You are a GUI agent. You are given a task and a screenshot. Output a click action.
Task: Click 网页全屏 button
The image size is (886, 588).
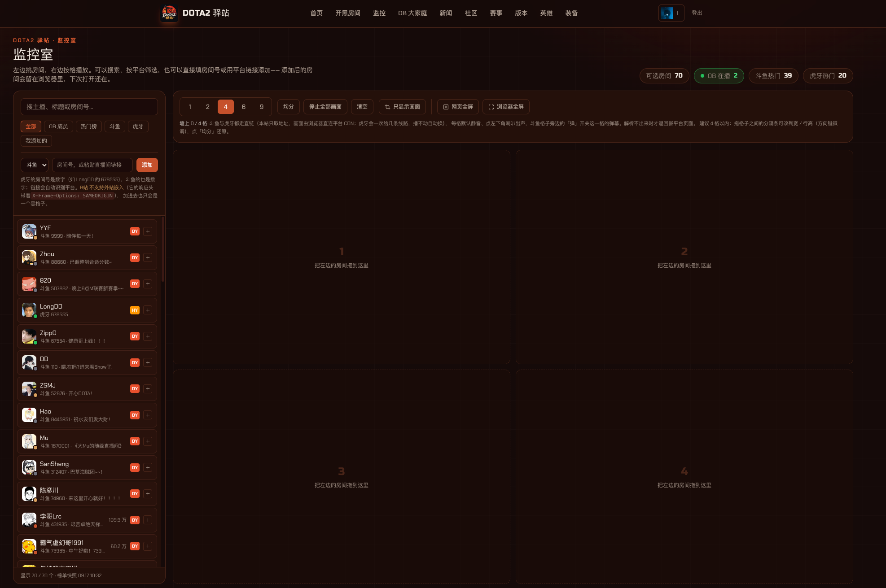(458, 107)
